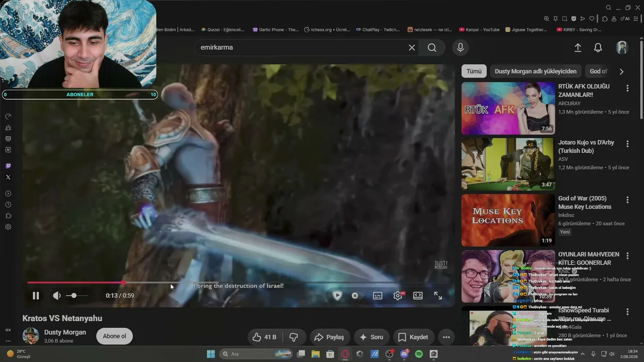The image size is (644, 362).
Task: Open the Jotaro Kujo vs D'Arby thumbnail
Action: pos(508,164)
